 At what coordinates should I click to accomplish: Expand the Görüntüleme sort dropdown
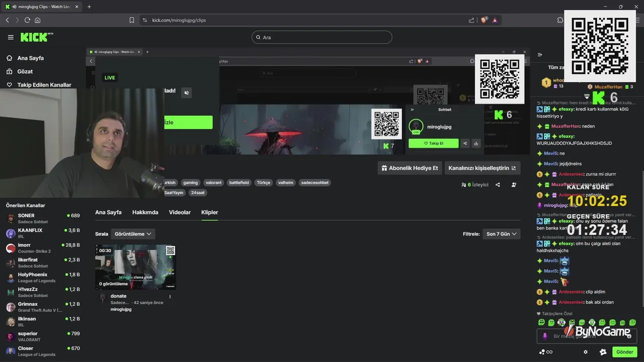(133, 234)
